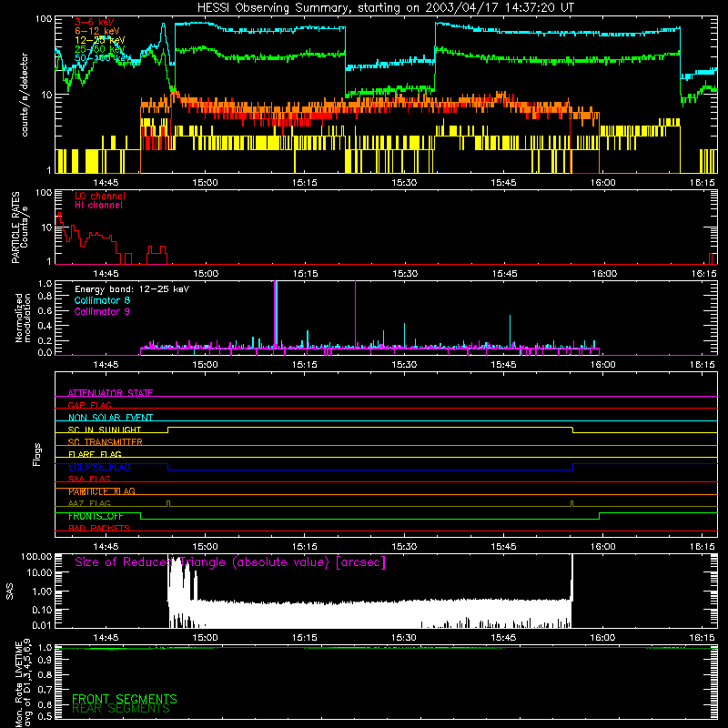Click the PARTICLE_FLAG label
The height and width of the screenshot is (728, 728).
(102, 491)
